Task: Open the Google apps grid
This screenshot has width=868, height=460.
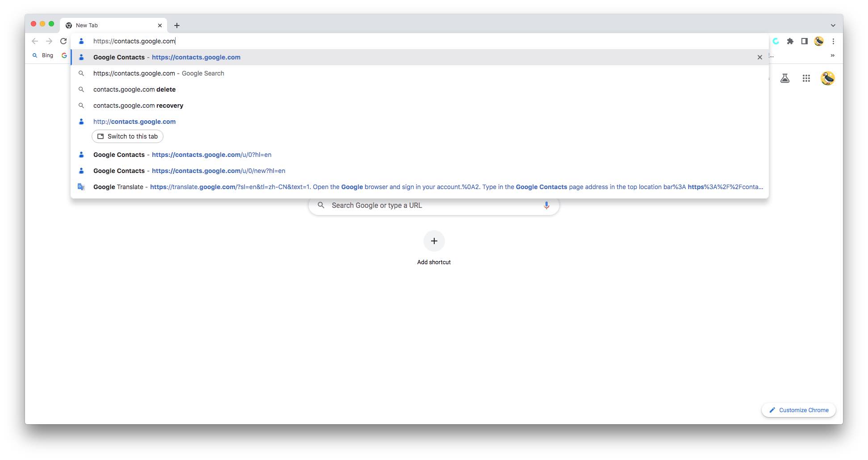Action: click(x=806, y=79)
